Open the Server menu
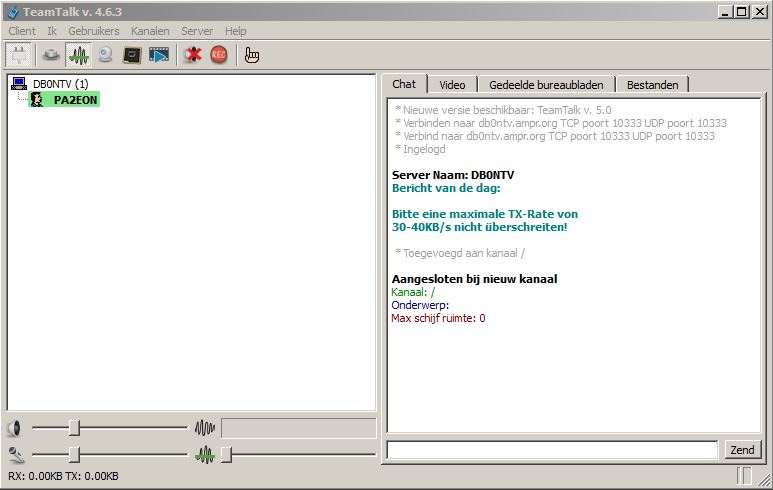The width and height of the screenshot is (773, 490). pyautogui.click(x=197, y=31)
